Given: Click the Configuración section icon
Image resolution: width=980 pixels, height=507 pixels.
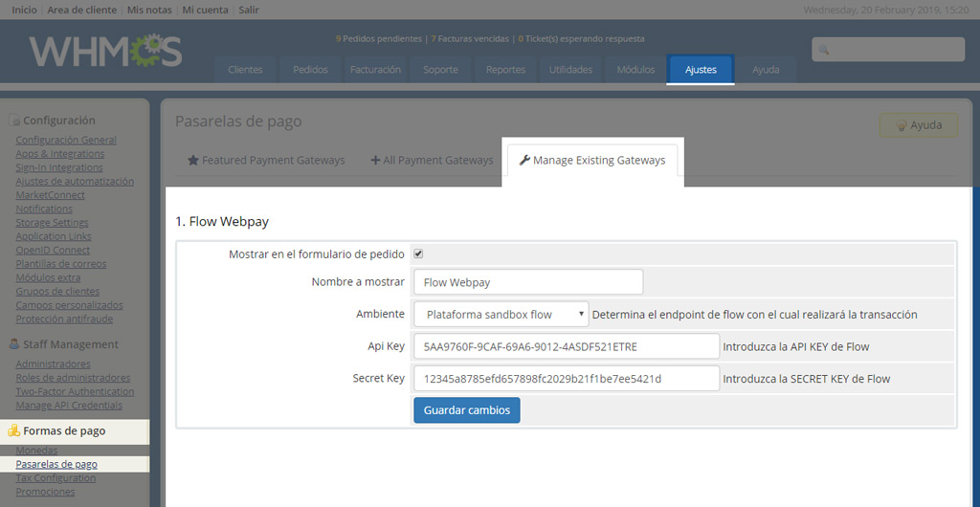Looking at the screenshot, I should click(14, 121).
